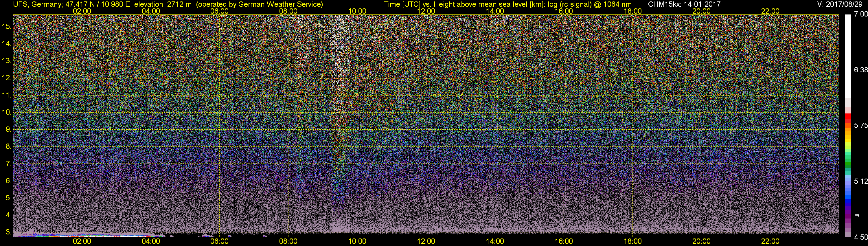The image size is (868, 246).
Task: Click the colorbar value 6.38
Action: (861, 70)
